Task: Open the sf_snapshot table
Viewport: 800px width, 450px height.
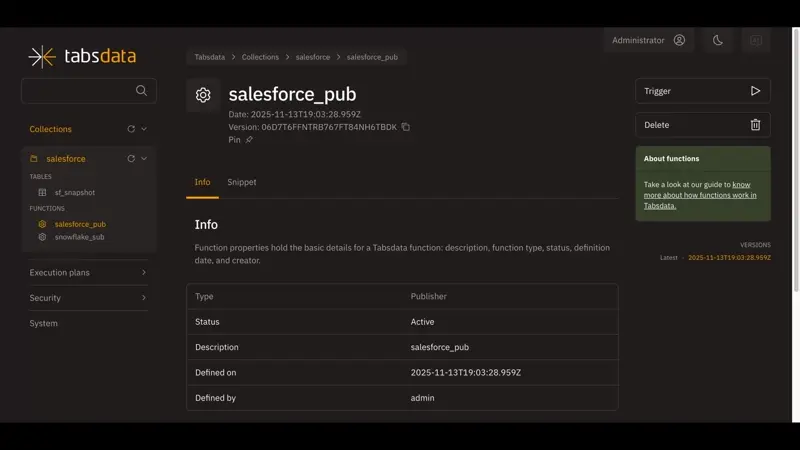Action: [x=74, y=192]
